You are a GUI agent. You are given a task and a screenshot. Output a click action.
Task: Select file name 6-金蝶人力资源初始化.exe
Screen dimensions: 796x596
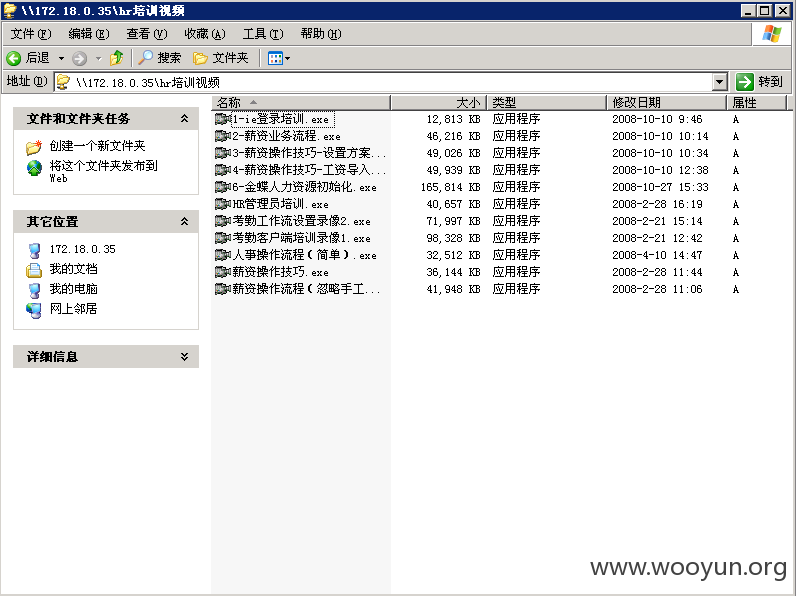(305, 187)
